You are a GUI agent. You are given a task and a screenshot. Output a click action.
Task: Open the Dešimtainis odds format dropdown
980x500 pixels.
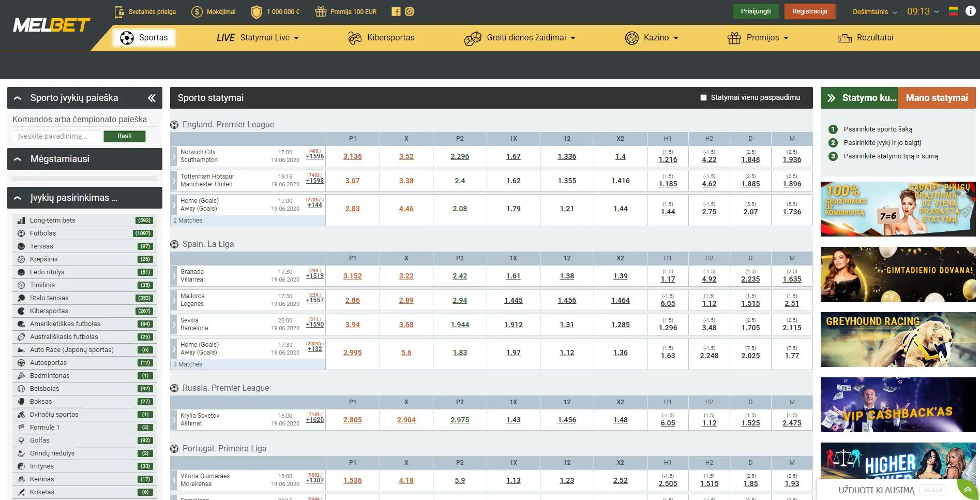click(x=874, y=11)
